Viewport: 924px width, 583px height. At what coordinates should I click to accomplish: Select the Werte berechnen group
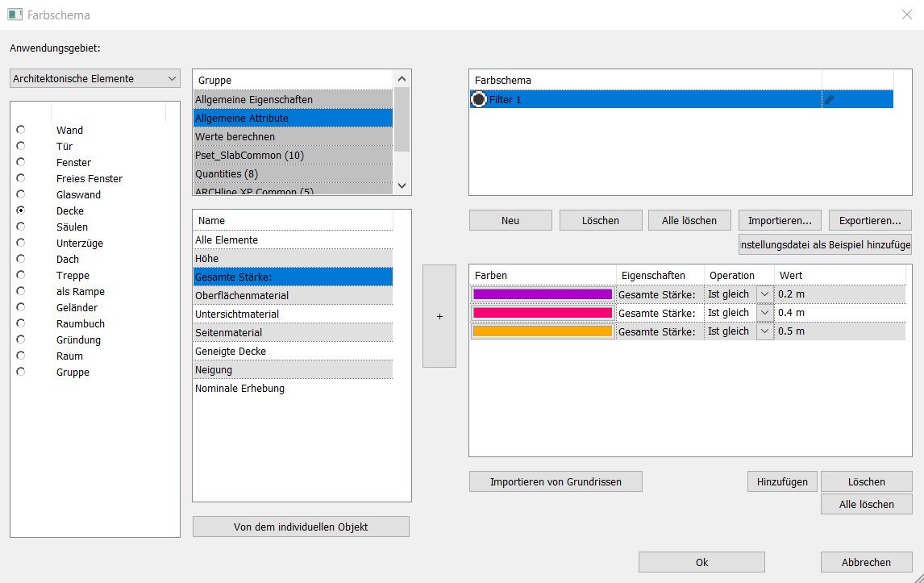(293, 137)
